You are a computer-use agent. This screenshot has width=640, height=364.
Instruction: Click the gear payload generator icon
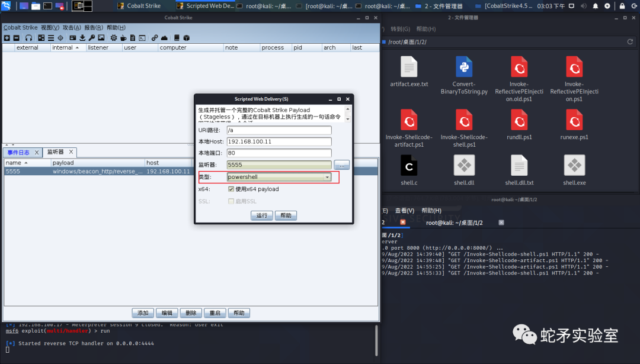pos(113,38)
